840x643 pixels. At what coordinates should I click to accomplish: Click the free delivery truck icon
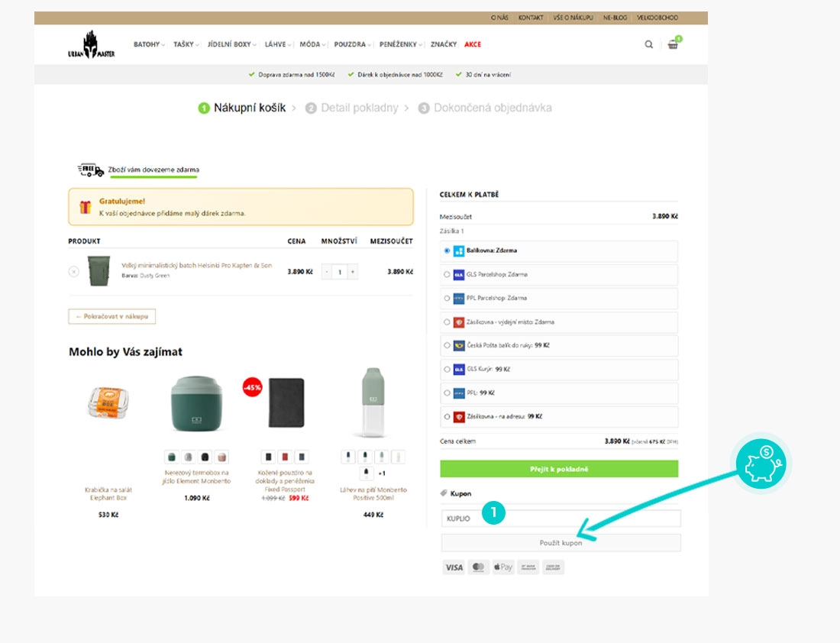click(91, 170)
